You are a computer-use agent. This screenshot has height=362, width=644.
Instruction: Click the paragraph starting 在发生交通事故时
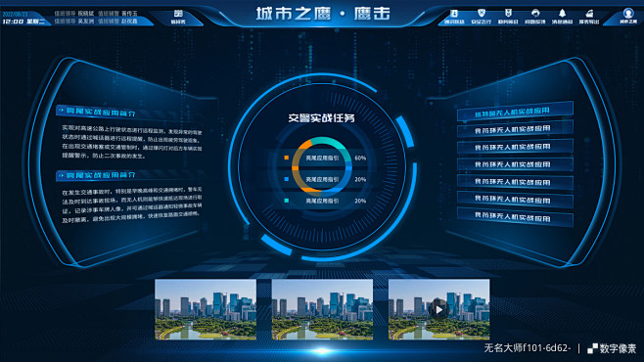[x=132, y=204]
